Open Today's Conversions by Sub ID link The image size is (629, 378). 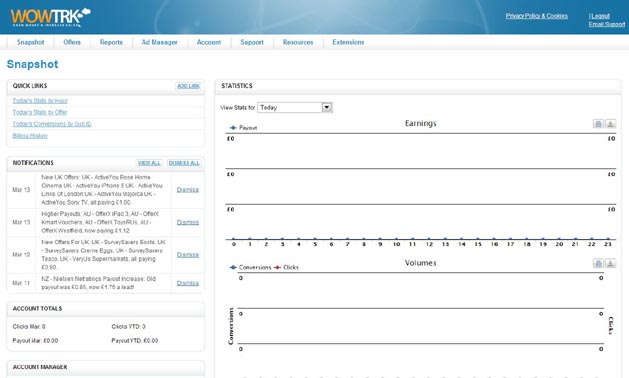coord(52,124)
